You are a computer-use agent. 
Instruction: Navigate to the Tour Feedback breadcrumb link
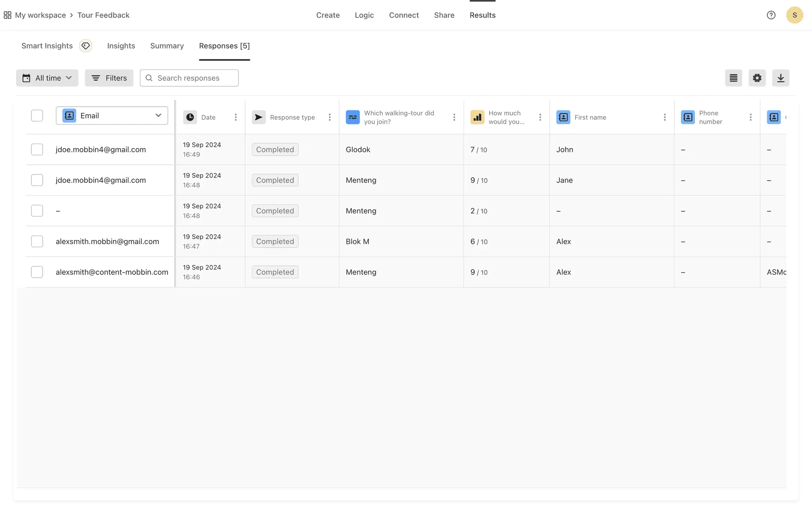coord(103,15)
